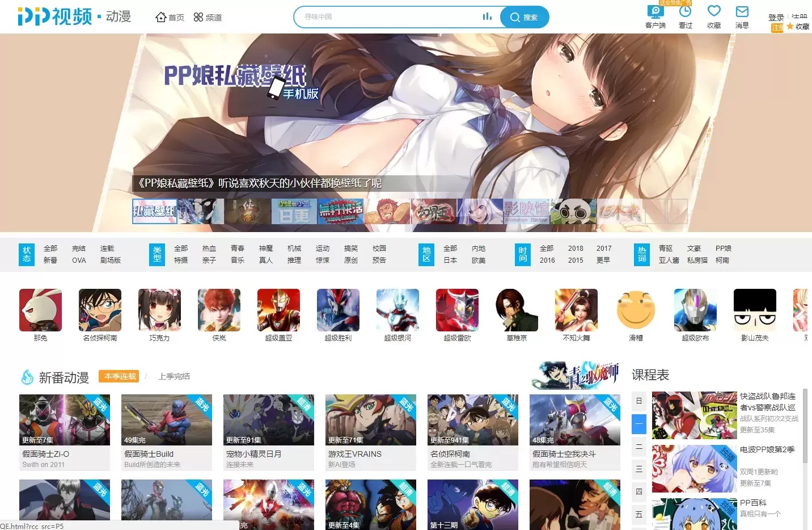This screenshot has width=812, height=530.
Task: Click the PP娘私藏壁纸 banner caption
Action: point(259,183)
